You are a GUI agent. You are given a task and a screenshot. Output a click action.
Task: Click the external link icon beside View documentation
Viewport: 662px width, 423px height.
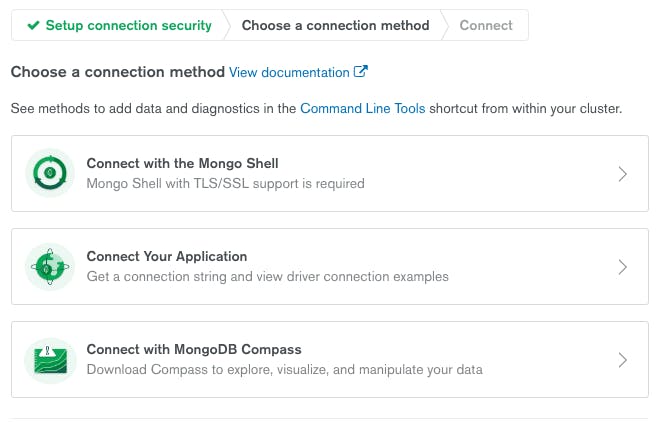pyautogui.click(x=361, y=71)
